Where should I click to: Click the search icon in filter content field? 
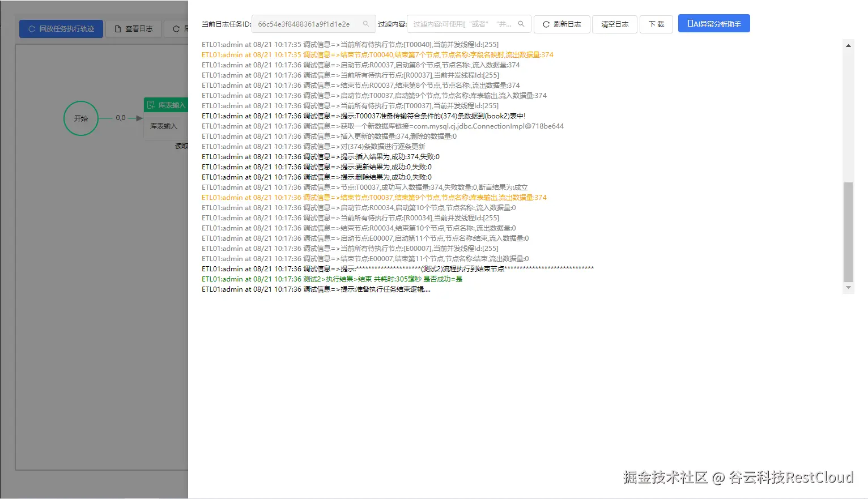521,24
